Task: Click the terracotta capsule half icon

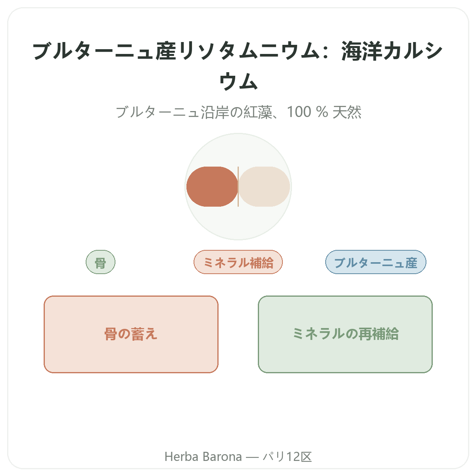Action: pos(212,186)
